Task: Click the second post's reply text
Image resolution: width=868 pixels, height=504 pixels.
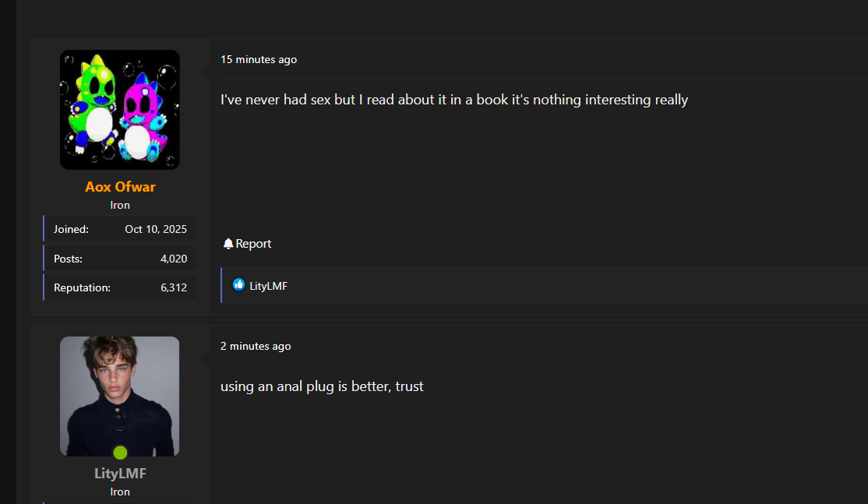Action: tap(322, 386)
